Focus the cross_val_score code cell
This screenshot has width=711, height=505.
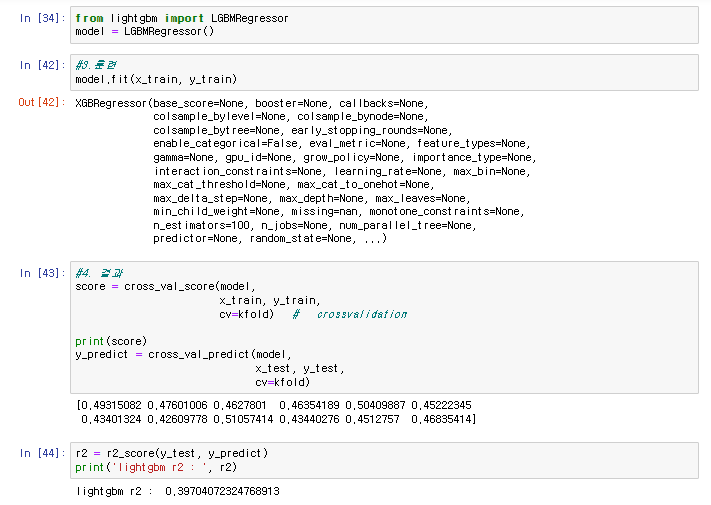384,327
